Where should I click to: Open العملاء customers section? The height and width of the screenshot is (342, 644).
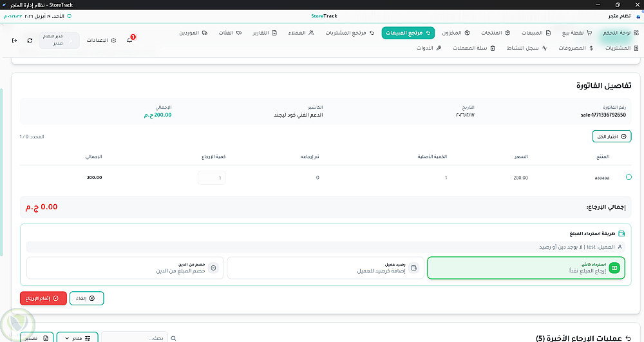pos(301,33)
